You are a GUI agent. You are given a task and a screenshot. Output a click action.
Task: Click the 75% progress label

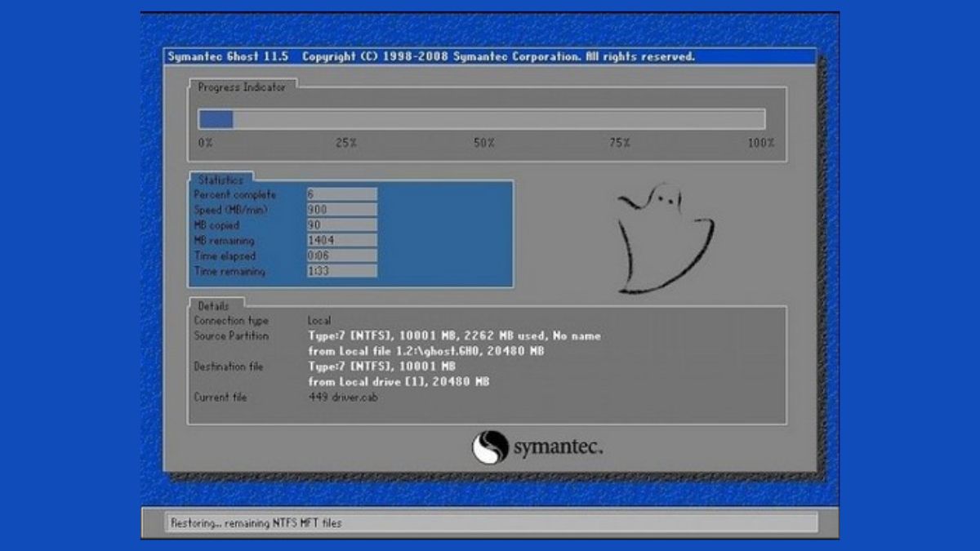click(620, 143)
